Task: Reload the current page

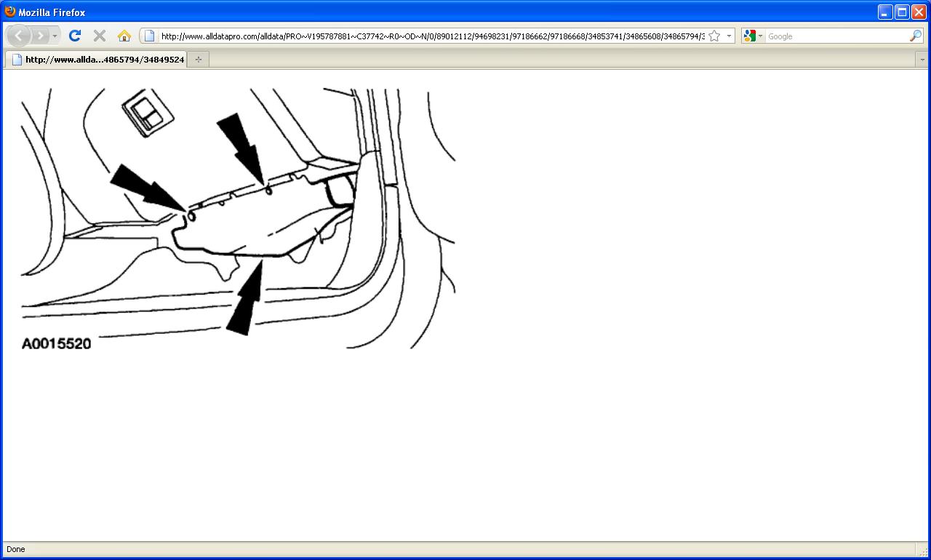Action: [x=74, y=36]
